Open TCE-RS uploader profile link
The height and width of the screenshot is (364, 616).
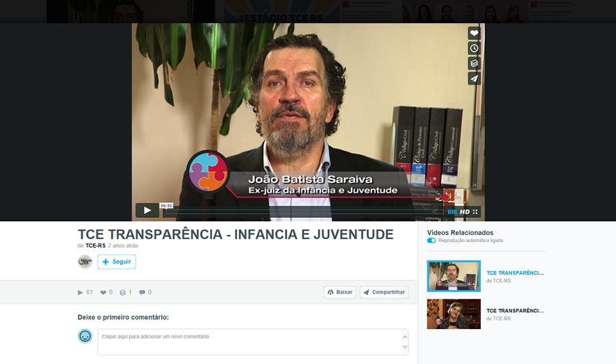click(96, 245)
